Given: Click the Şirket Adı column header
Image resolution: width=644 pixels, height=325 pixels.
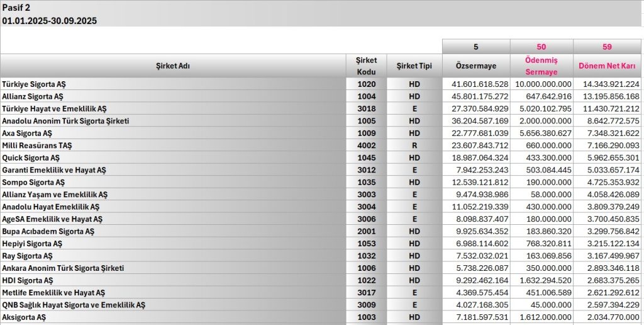Looking at the screenshot, I should click(172, 66).
